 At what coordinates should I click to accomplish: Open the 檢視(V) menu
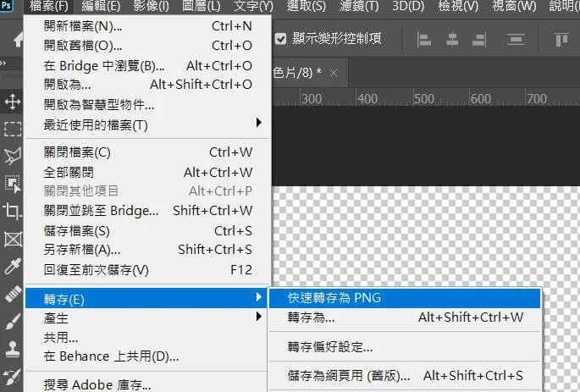click(458, 6)
